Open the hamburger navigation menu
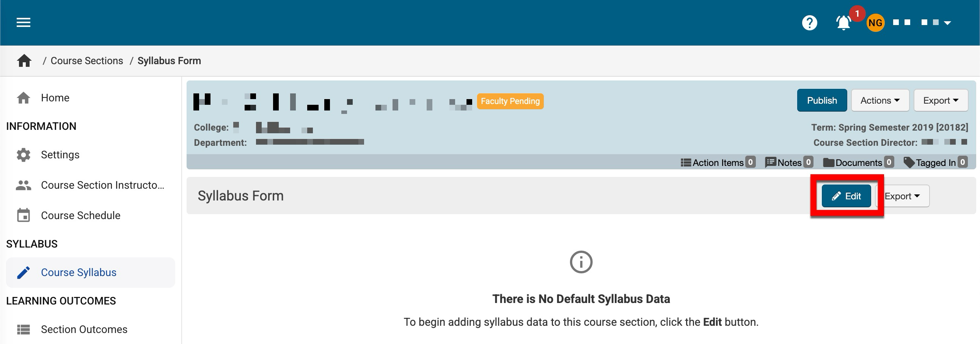Viewport: 980px width, 344px height. coord(23,22)
